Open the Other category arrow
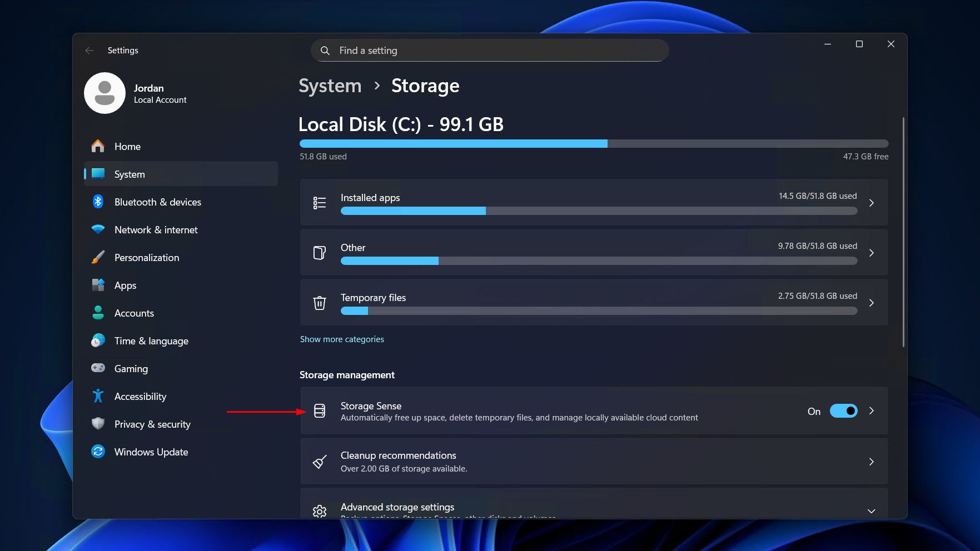This screenshot has width=980, height=551. pos(871,252)
